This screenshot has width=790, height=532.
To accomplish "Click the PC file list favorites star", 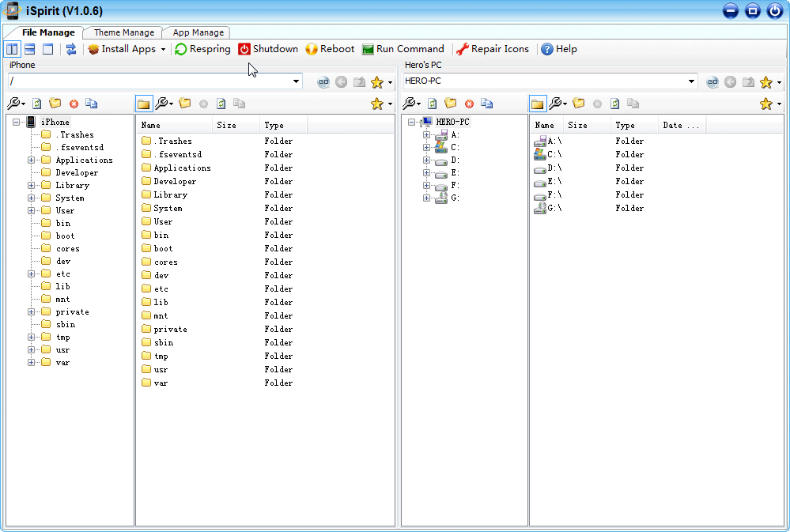I will click(x=766, y=104).
